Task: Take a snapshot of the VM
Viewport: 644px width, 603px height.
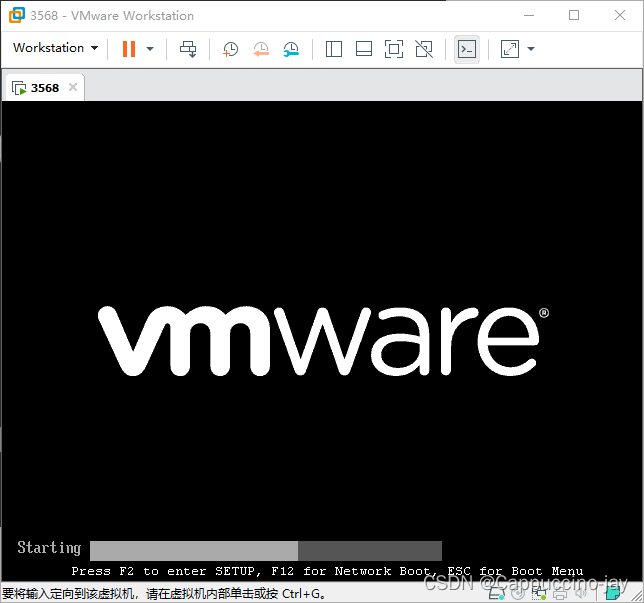Action: [x=230, y=49]
